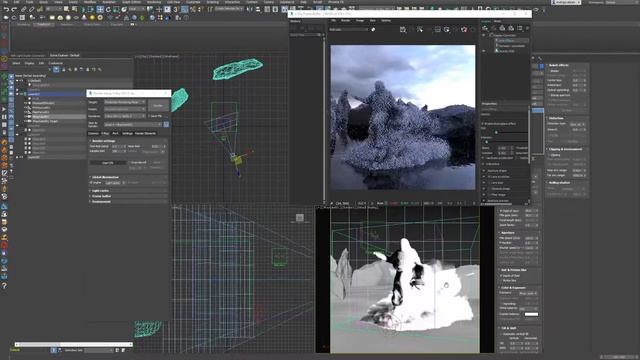This screenshot has height=360, width=640.
Task: Click the pause icon in left vertical toolbar
Action: (x=4, y=117)
